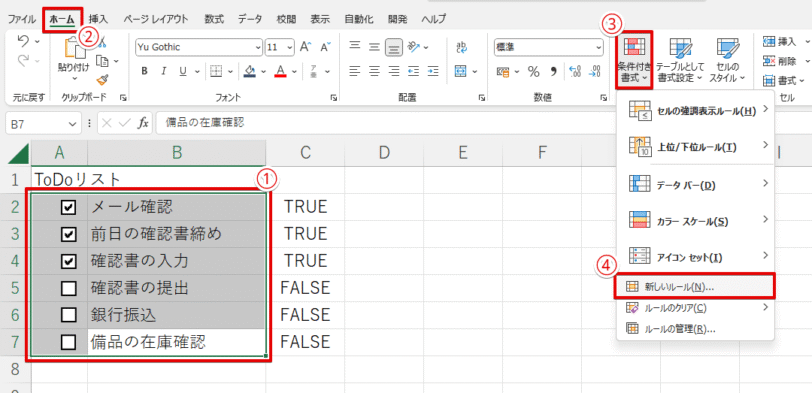Viewport: 812px width, 393px height.
Task: Open the 標準 number format dropdown
Action: tap(599, 47)
